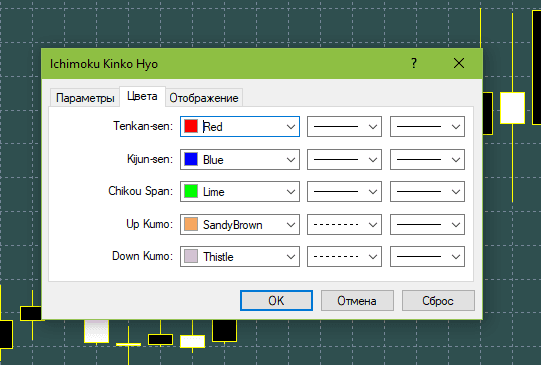Click the Ichimoku Kinko Hyo title bar text
The width and height of the screenshot is (541, 365).
104,64
